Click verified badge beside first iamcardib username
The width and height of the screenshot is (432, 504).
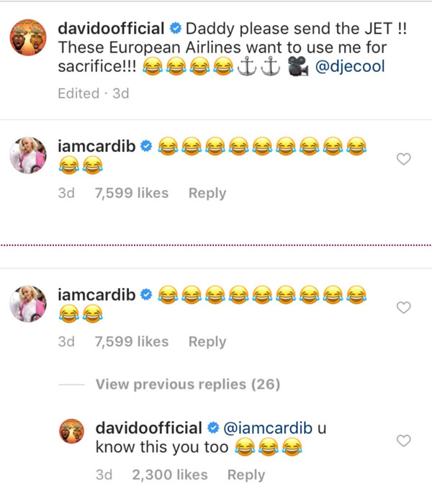(146, 146)
